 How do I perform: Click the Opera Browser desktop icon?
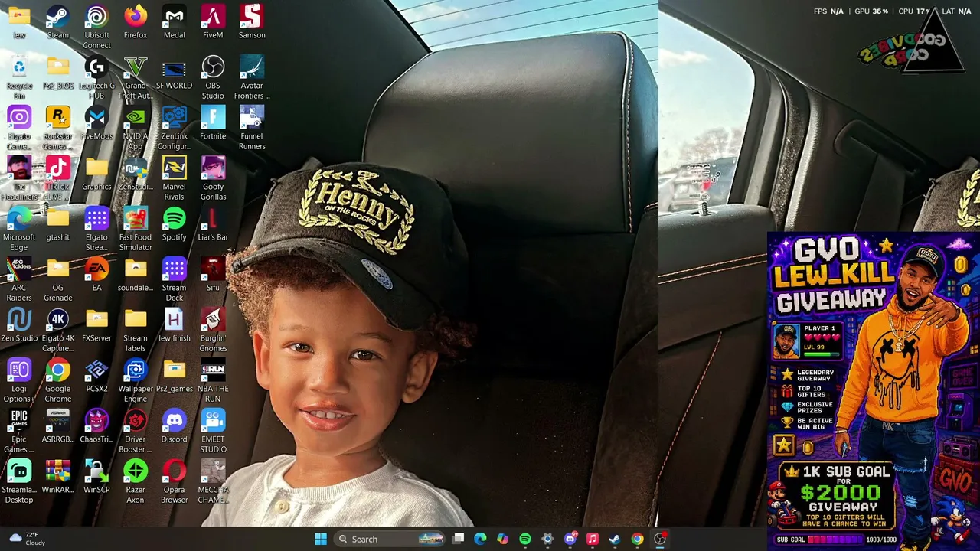point(174,482)
